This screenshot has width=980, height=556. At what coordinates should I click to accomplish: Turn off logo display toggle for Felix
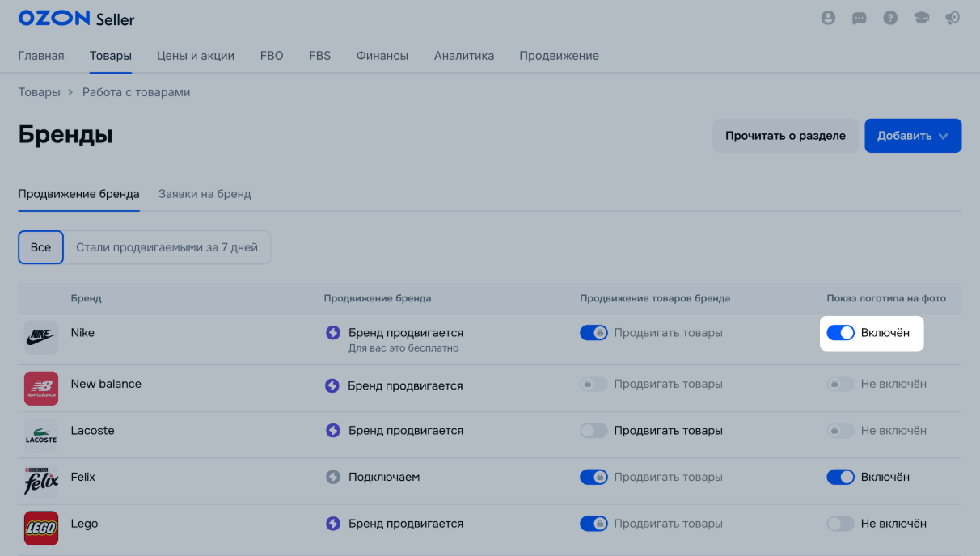[x=840, y=477]
